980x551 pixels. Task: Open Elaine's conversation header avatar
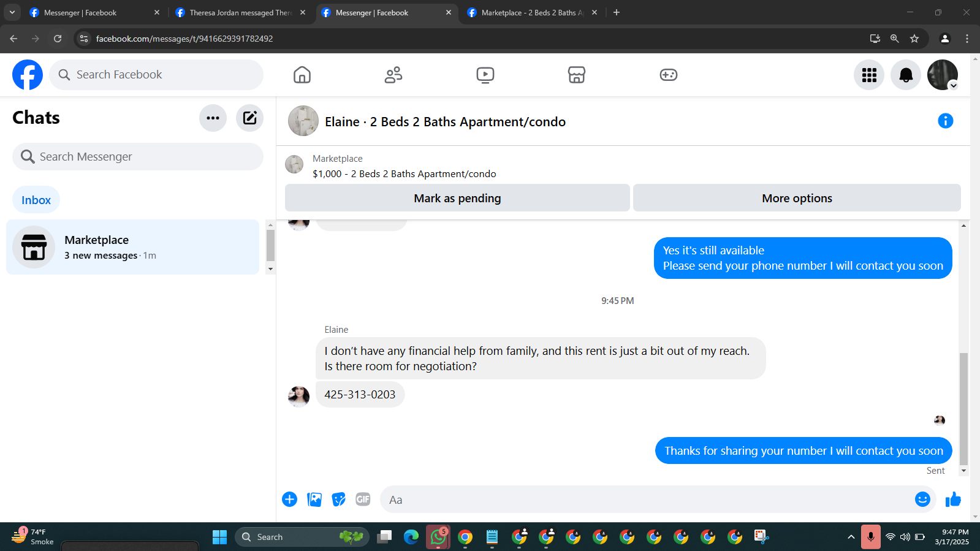(303, 121)
